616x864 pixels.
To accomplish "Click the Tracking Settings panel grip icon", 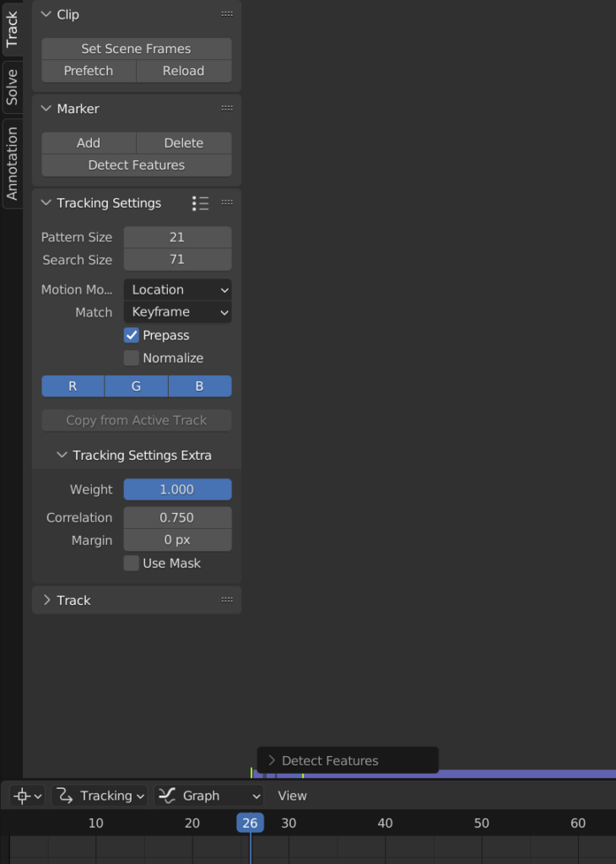I will (227, 202).
